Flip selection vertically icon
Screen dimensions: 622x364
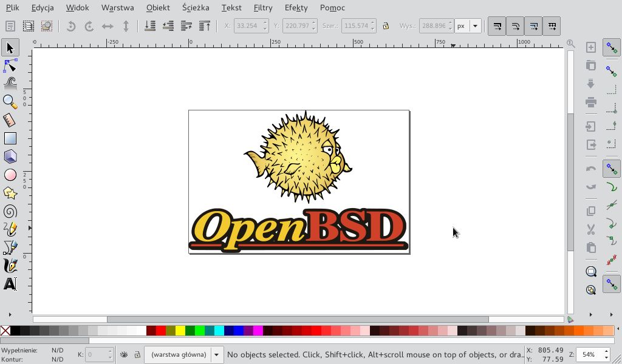coord(126,26)
